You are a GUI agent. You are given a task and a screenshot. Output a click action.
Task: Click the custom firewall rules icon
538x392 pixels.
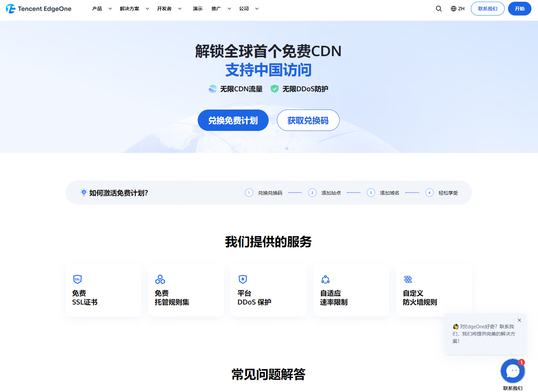point(408,279)
